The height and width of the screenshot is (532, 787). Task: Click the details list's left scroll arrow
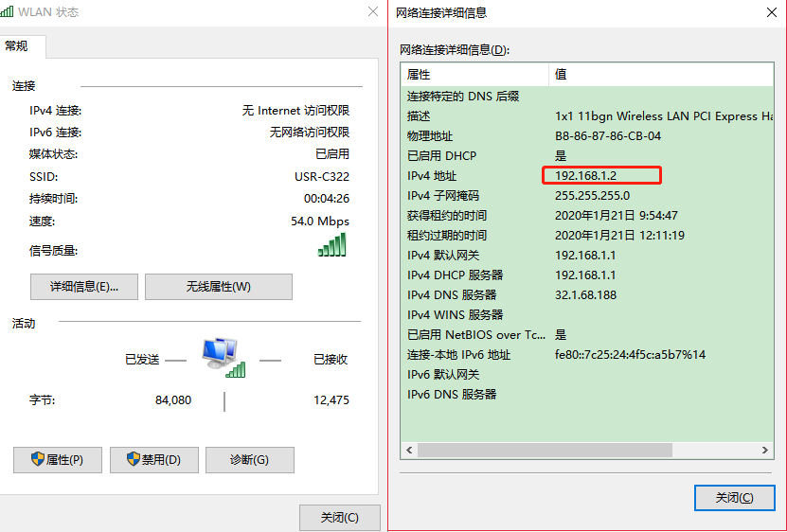(409, 451)
